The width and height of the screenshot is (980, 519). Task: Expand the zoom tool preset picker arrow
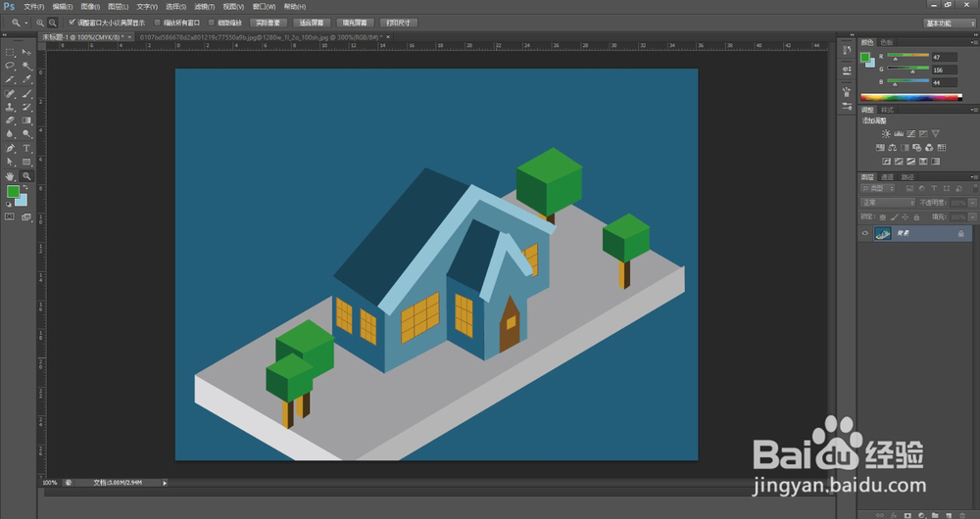point(25,22)
